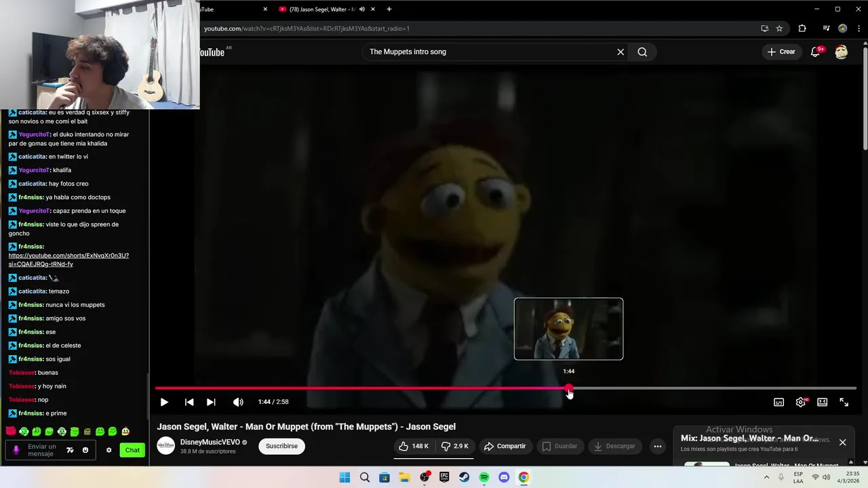Pick the red emote in the chat emote row

tap(11, 431)
